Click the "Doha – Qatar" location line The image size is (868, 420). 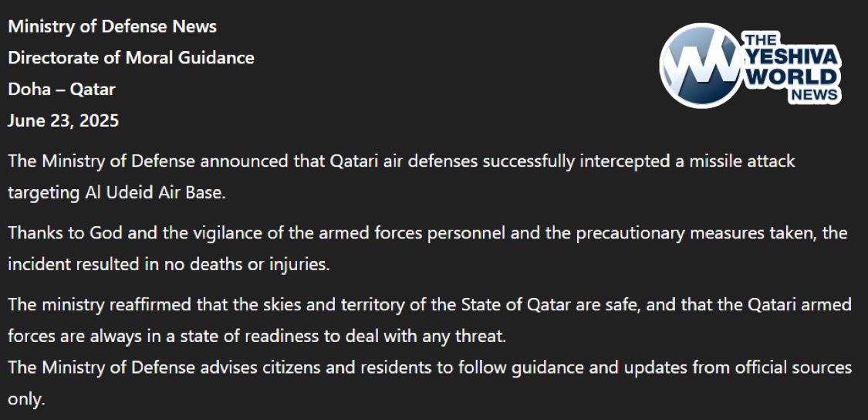tap(62, 90)
